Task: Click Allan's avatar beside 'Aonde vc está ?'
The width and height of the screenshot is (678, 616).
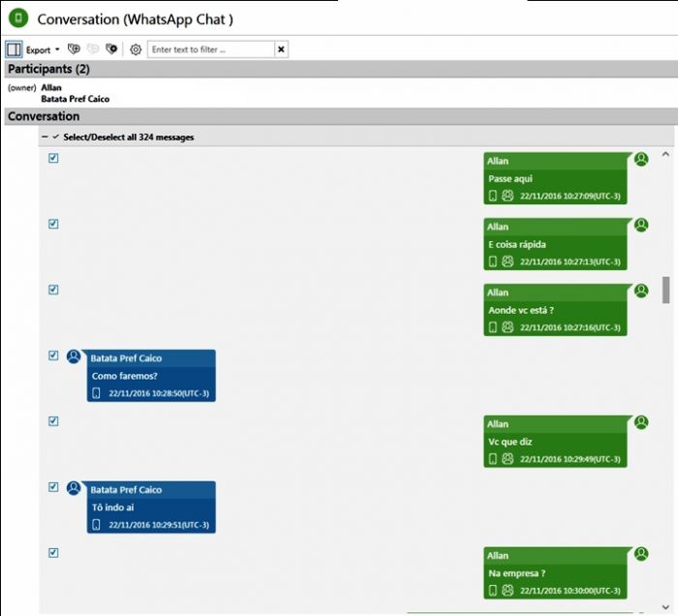Action: (641, 291)
